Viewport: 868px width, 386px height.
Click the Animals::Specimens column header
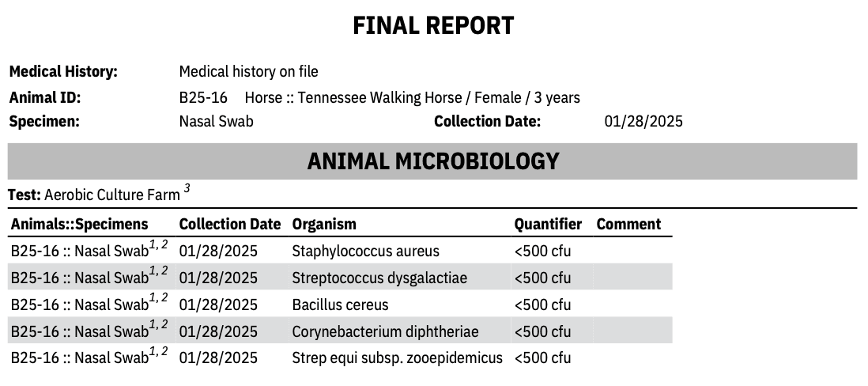click(x=80, y=224)
